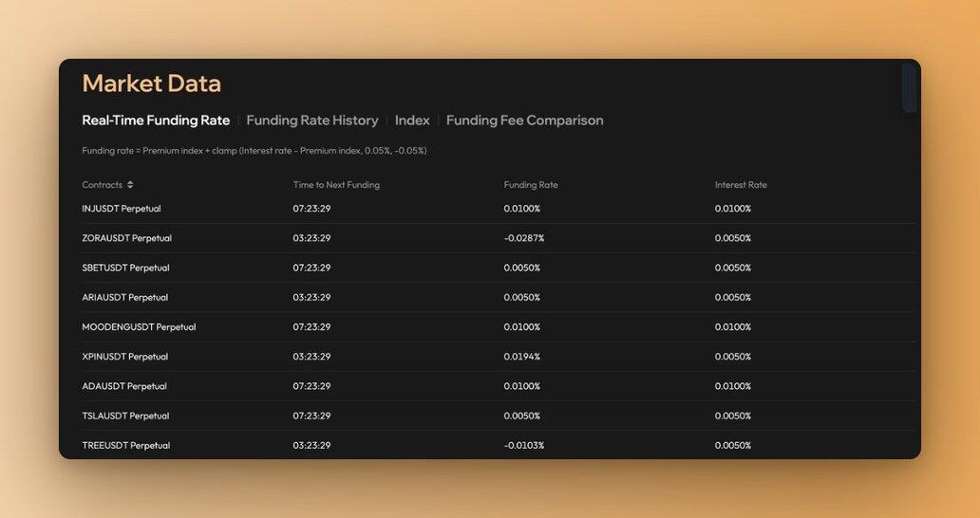The width and height of the screenshot is (980, 518).
Task: Select SBETUSDT Perpetual contract
Action: tap(125, 268)
